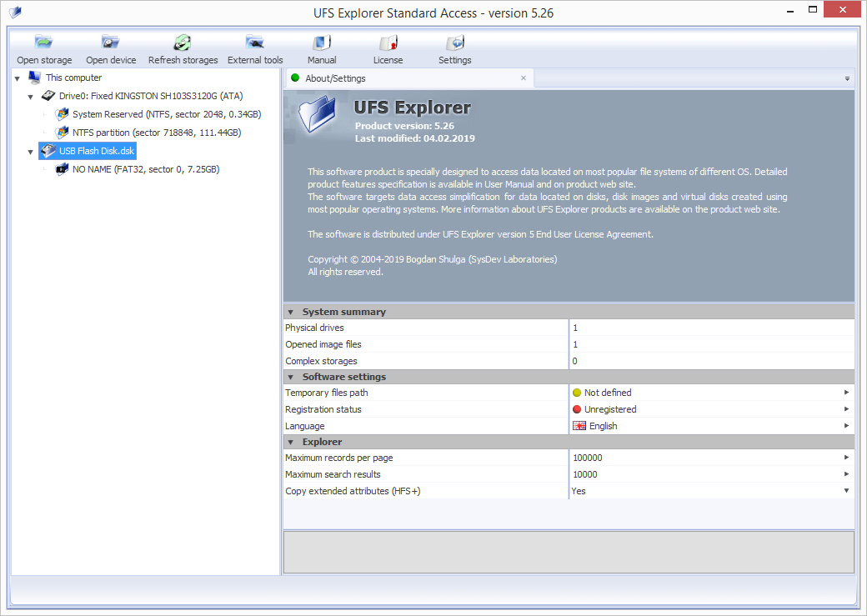Collapse the Explorer settings section
Screen dimensions: 867x616
290,443
